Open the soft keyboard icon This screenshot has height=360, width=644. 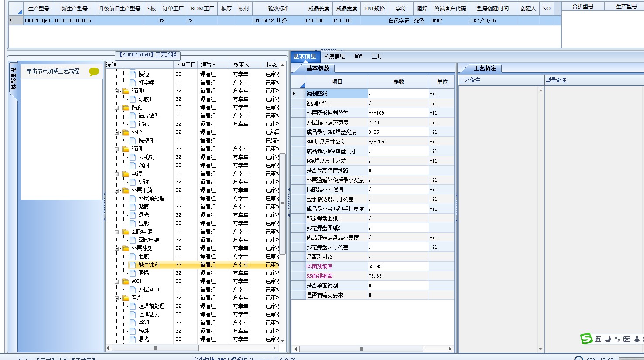[x=627, y=339]
